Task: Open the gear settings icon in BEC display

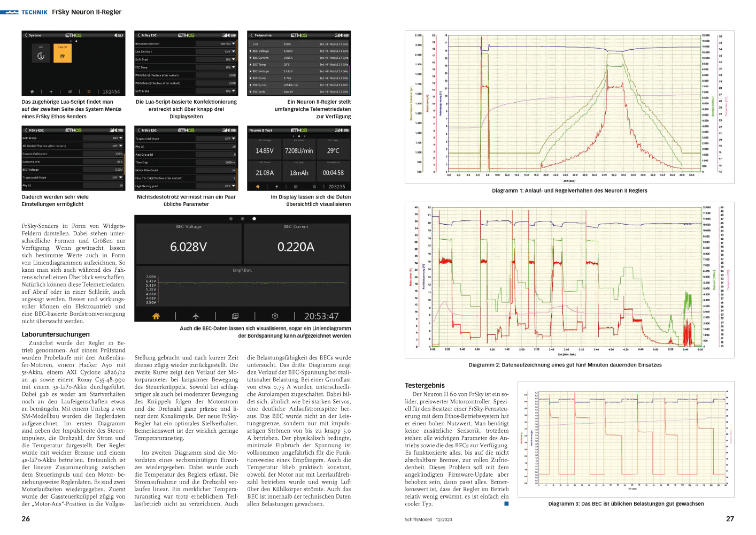Action: click(275, 316)
